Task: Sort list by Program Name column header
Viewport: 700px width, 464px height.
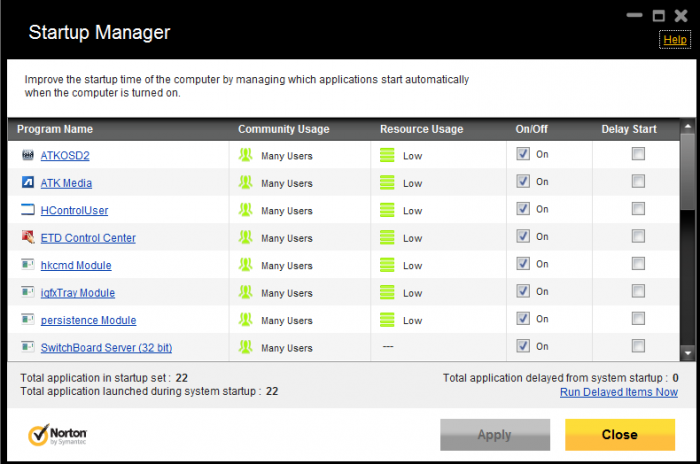Action: pos(55,129)
